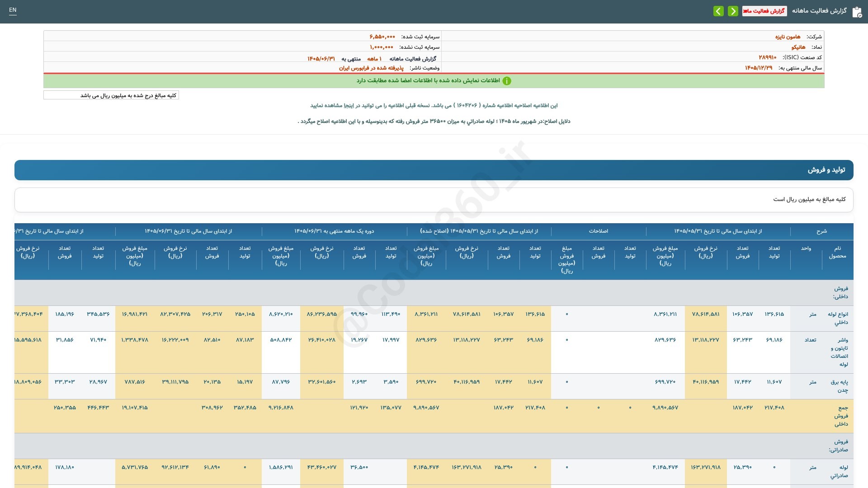Click the publisher status پذیرفته شده در فرابورس ایران

[371, 68]
